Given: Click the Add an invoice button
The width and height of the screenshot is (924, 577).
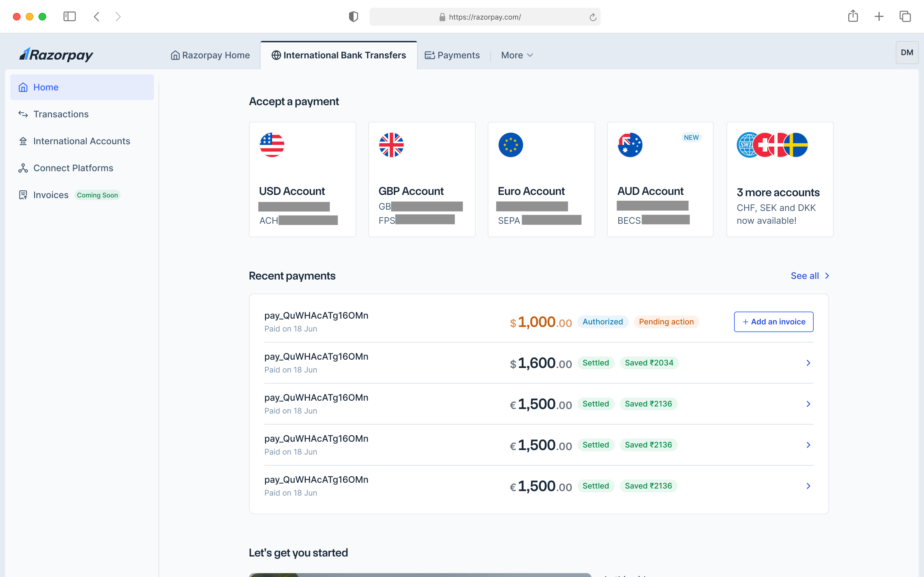Looking at the screenshot, I should [773, 322].
